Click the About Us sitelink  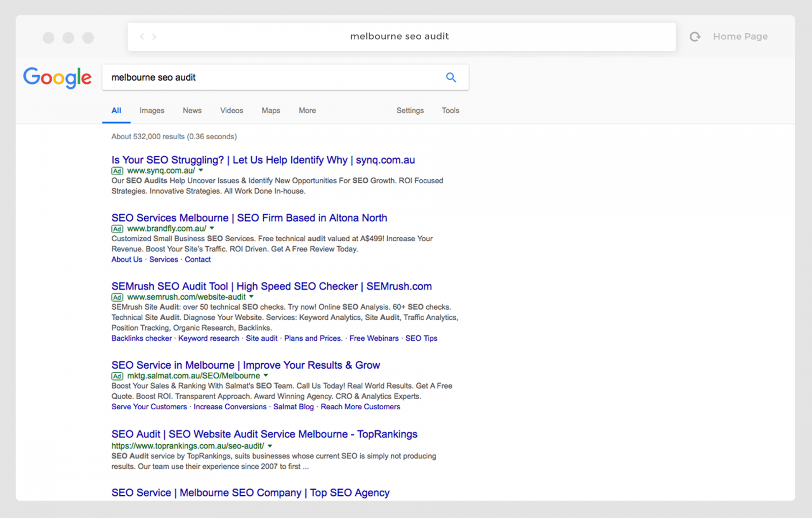click(x=127, y=260)
